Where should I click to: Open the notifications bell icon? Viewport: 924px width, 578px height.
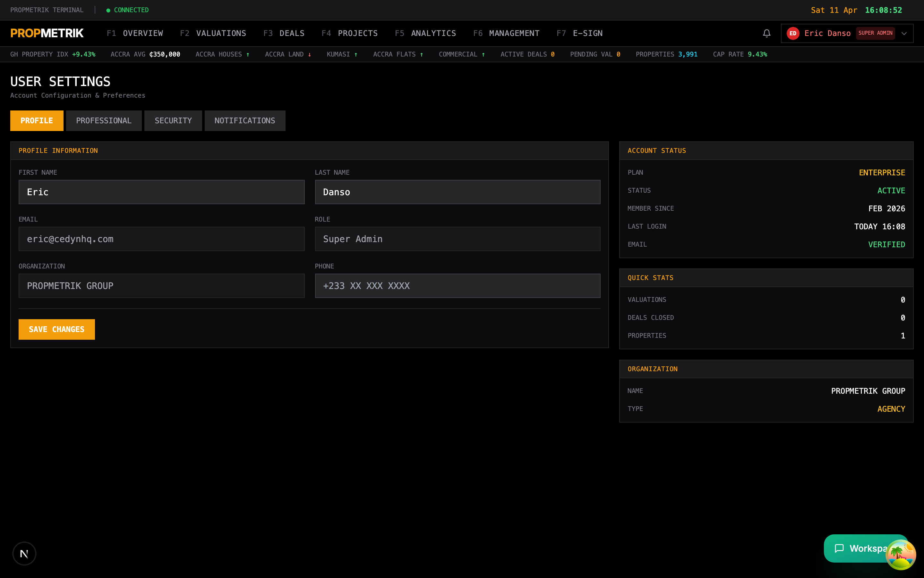(x=766, y=33)
